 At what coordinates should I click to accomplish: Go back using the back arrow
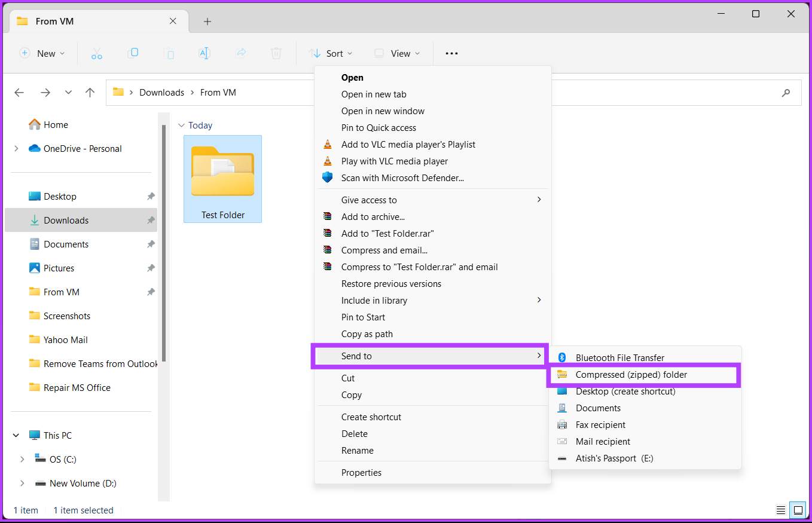(x=19, y=93)
